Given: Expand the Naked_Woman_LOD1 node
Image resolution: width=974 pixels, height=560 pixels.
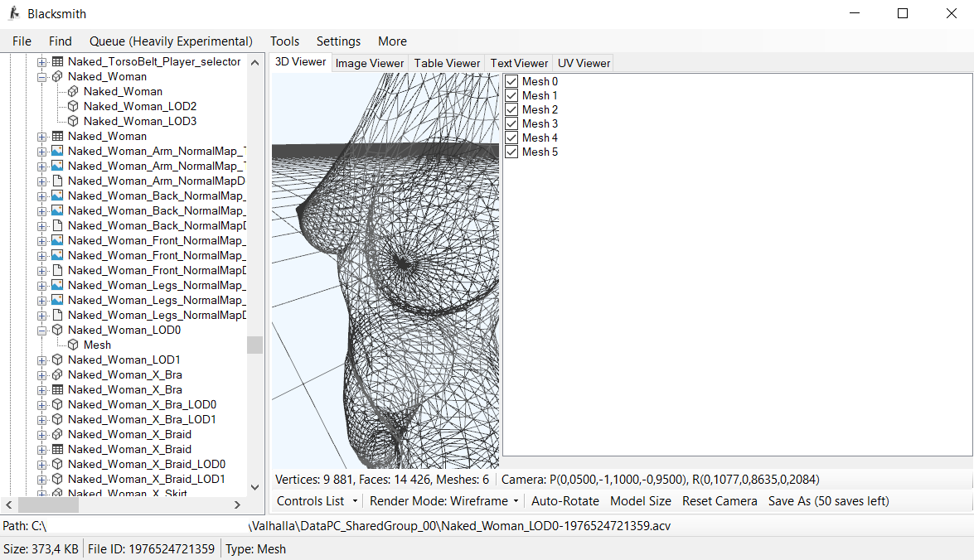Looking at the screenshot, I should click(41, 360).
